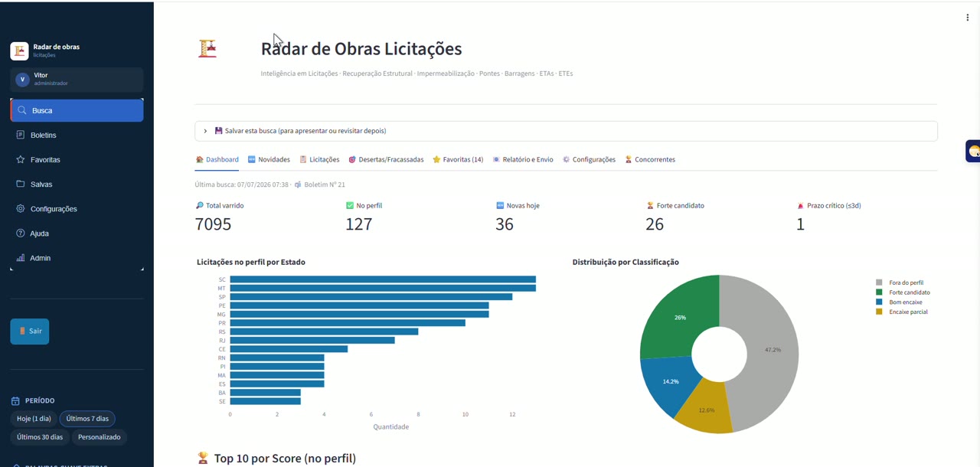The height and width of the screenshot is (467, 980).
Task: Click the Total varrido value 7095
Action: 213,224
